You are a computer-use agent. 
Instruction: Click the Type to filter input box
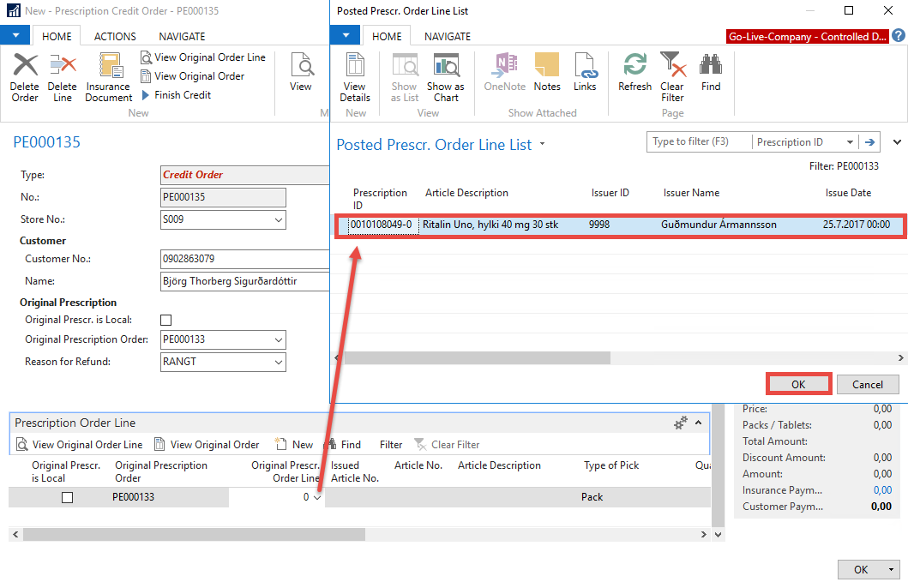699,142
